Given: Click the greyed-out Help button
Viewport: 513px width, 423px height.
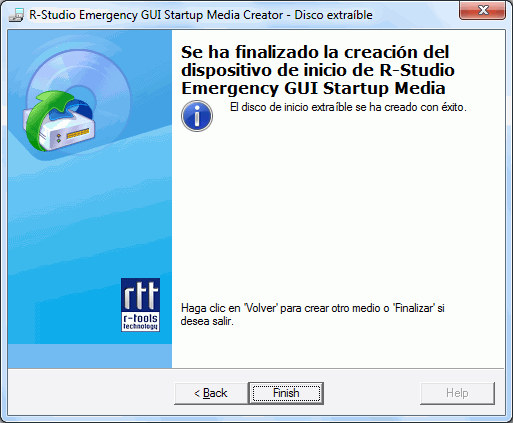Looking at the screenshot, I should click(457, 393).
